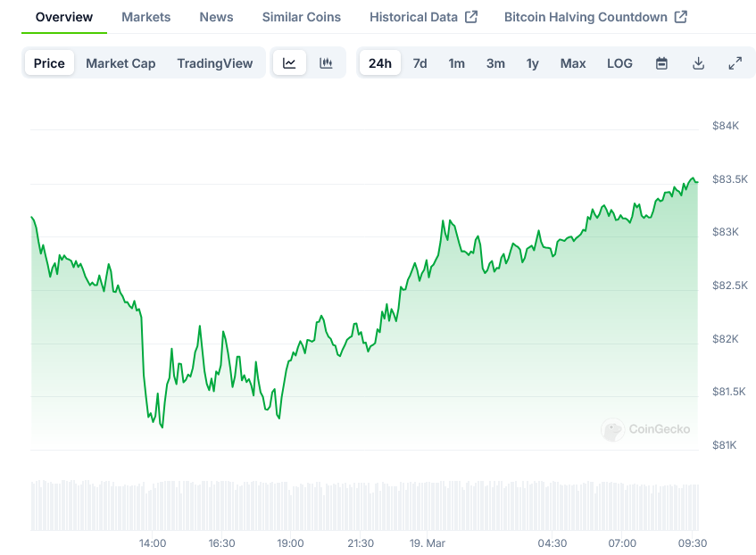Image resolution: width=756 pixels, height=555 pixels.
Task: Switch to line chart view icon
Action: pyautogui.click(x=289, y=63)
